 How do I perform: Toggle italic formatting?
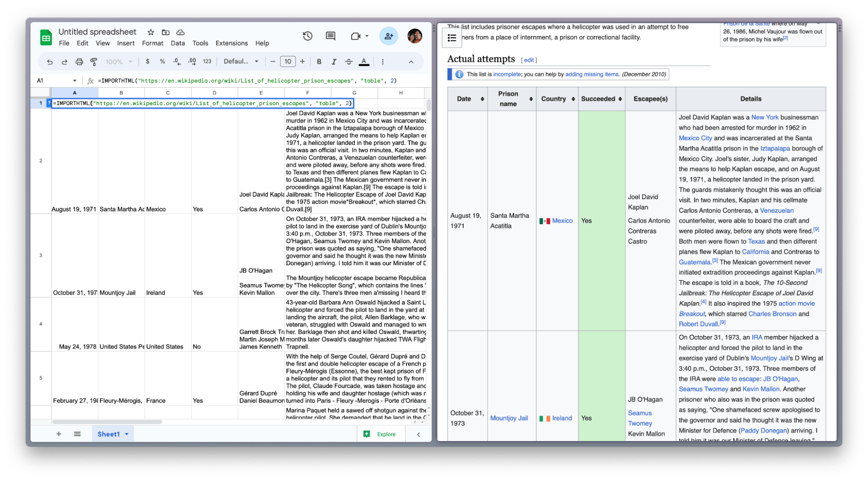point(334,62)
